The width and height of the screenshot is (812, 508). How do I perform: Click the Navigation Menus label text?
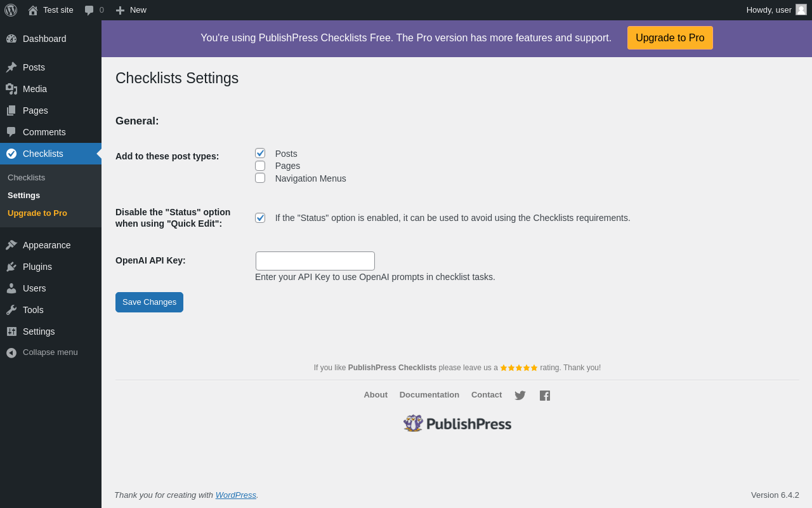[311, 178]
